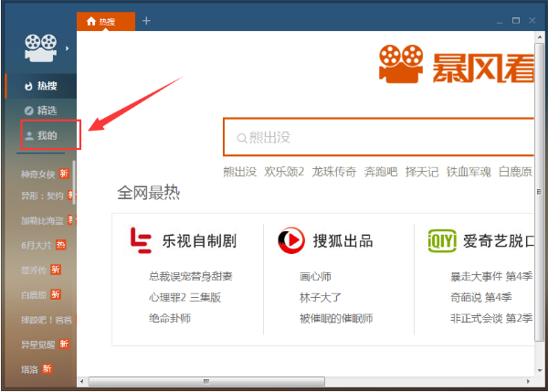This screenshot has height=392, width=548.
Task: Click 熊出没 hot search keyword
Action: click(x=239, y=172)
